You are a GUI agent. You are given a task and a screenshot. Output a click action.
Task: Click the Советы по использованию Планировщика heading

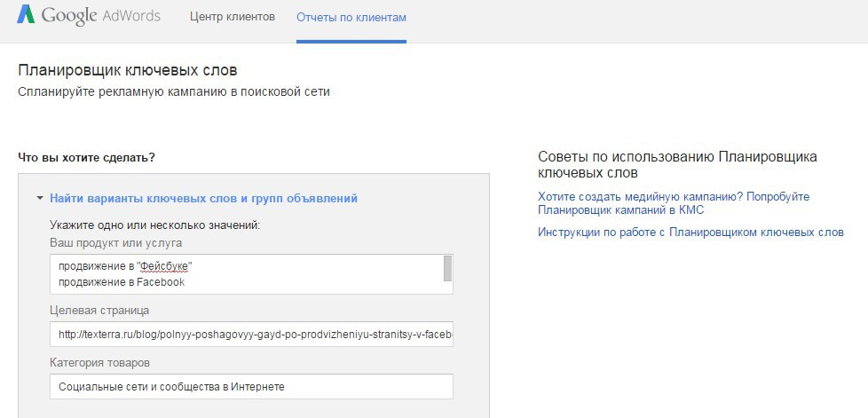(x=677, y=164)
